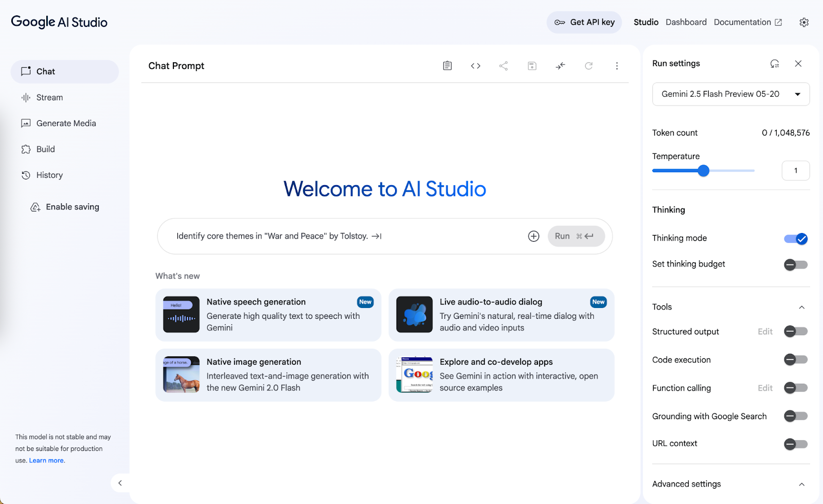Open the Gemini 2.5 Flash model dropdown
Viewport: 823px width, 504px height.
pos(731,94)
